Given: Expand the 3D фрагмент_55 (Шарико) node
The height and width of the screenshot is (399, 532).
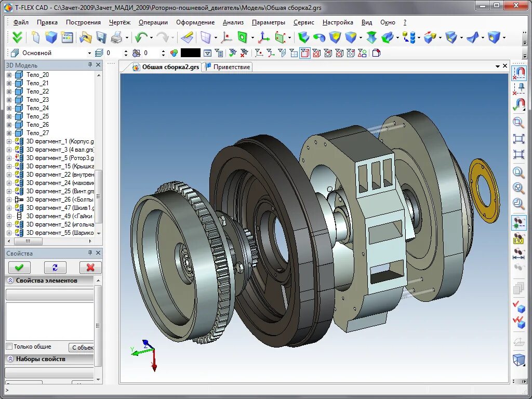Looking at the screenshot, I should [x=9, y=233].
